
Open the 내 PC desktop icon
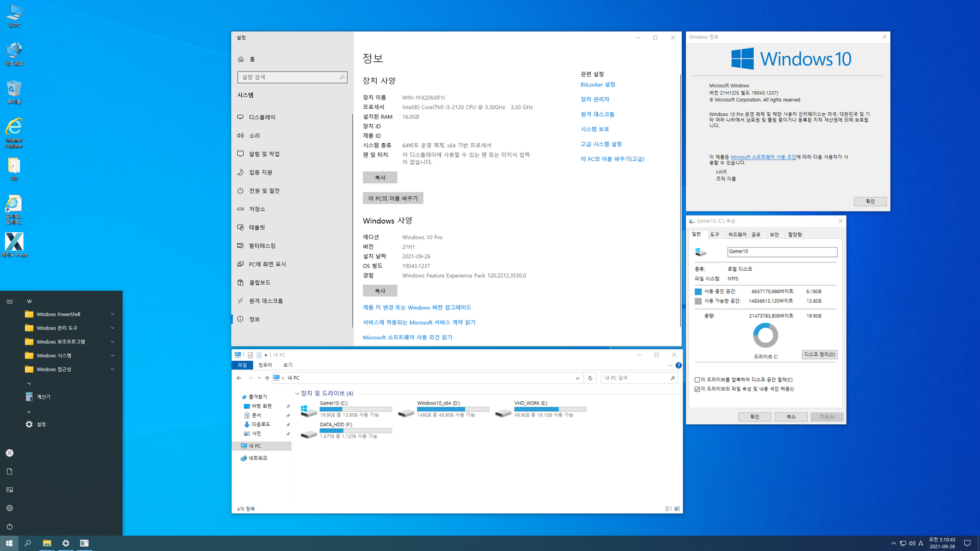point(14,16)
